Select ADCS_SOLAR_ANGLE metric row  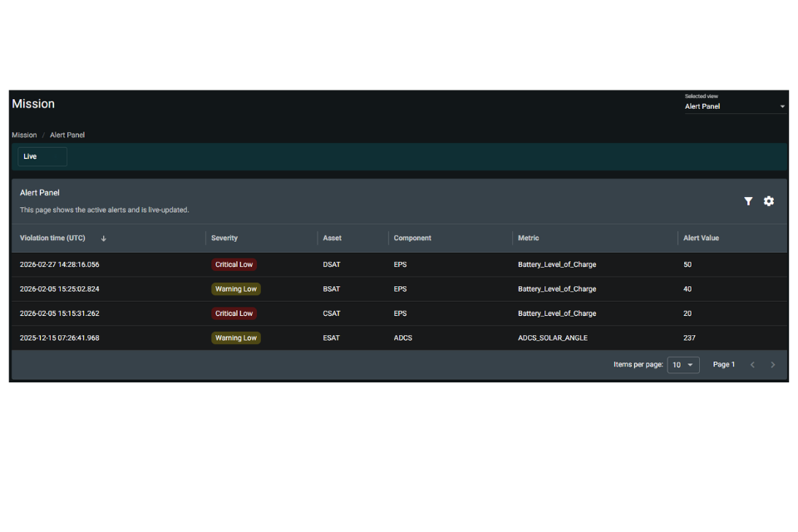[x=399, y=337]
